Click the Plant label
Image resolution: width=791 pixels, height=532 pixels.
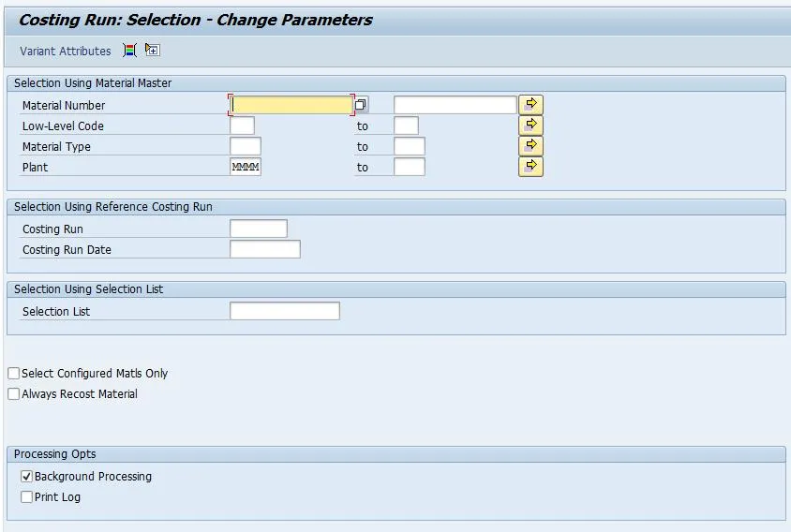tap(35, 168)
